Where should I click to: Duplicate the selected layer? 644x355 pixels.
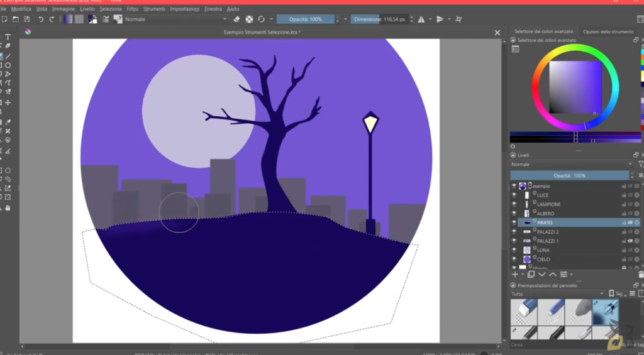531,275
